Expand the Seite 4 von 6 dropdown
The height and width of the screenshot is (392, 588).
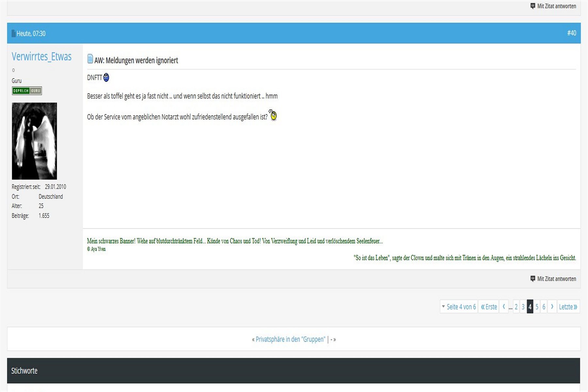pos(459,307)
